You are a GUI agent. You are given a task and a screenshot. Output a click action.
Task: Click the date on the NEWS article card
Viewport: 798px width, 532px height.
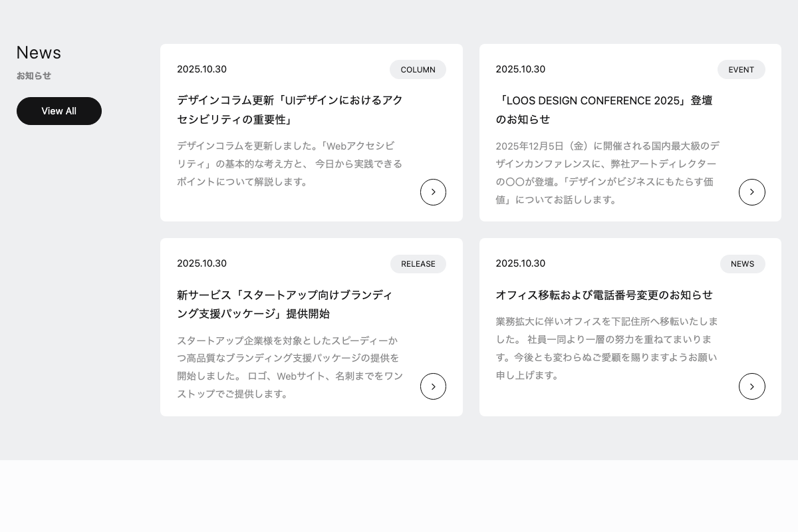[521, 263]
